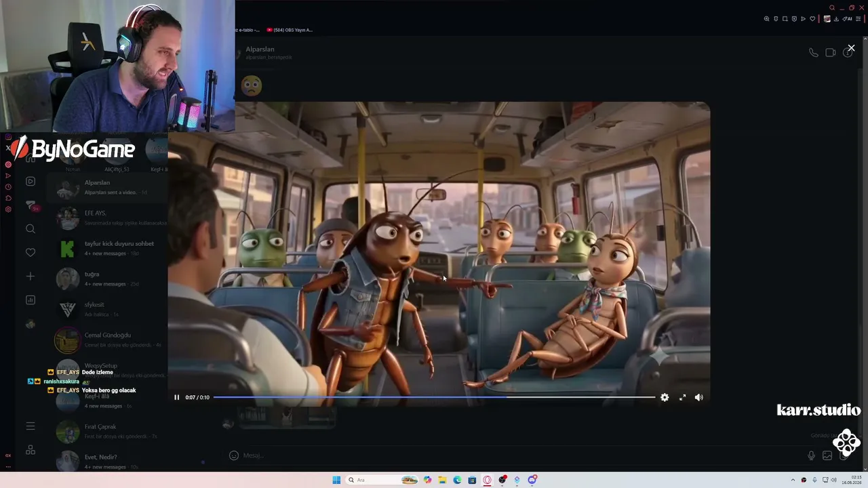
Task: Open Opera browser taskbar icon
Action: 487,480
